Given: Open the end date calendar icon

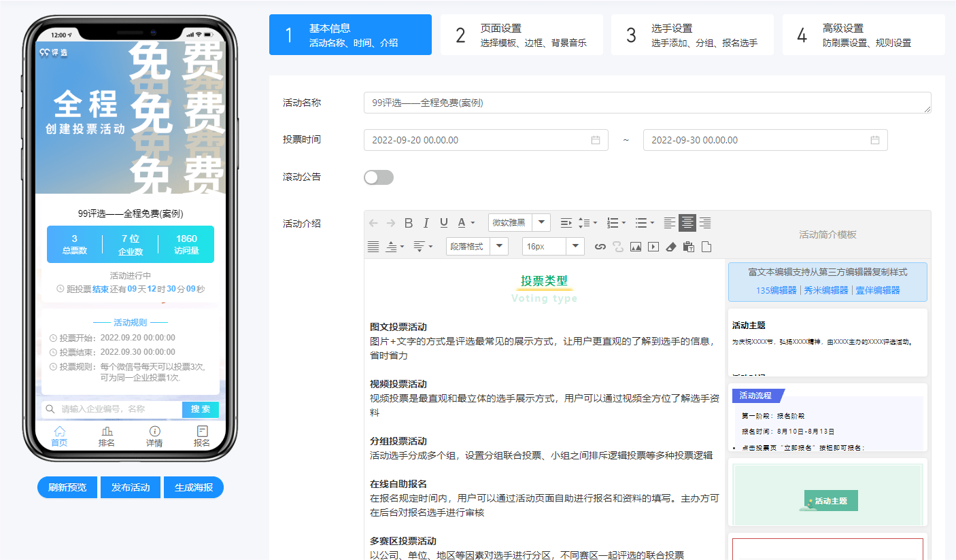Looking at the screenshot, I should [875, 140].
